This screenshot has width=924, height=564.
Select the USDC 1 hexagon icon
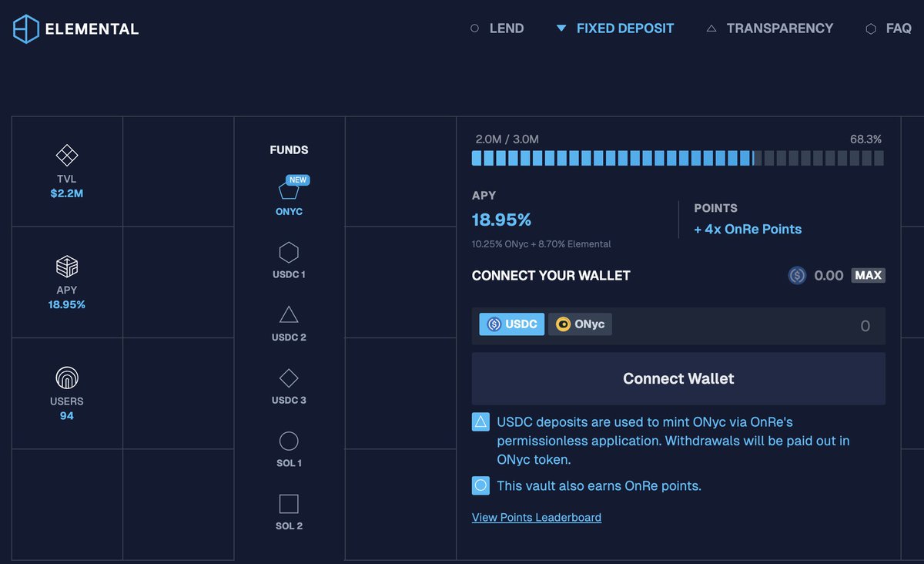[289, 252]
